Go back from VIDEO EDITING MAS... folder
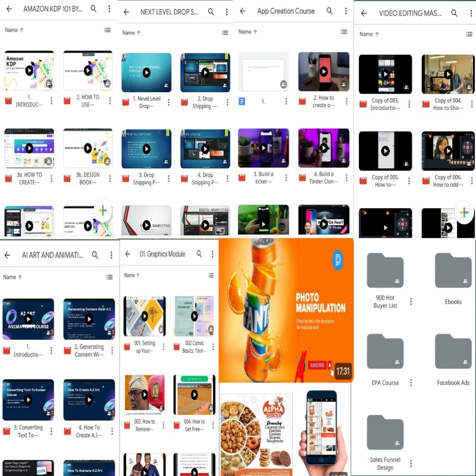Image resolution: width=476 pixels, height=476 pixels. click(x=364, y=13)
